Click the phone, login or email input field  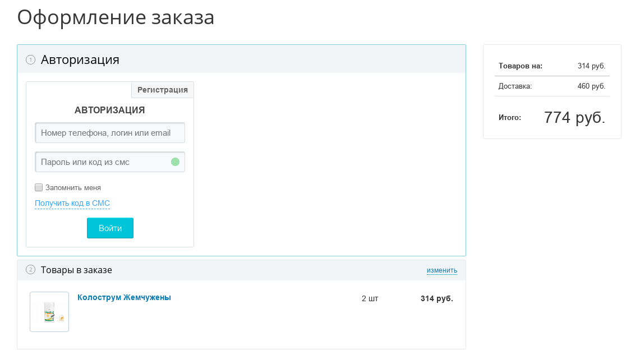coord(110,132)
